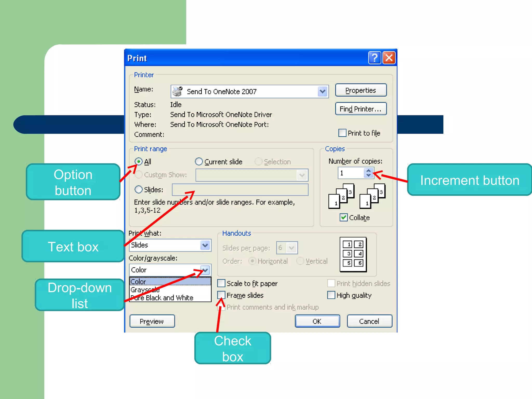Select the Custom Show radio option
Screen dimensions: 532x399
[139, 175]
